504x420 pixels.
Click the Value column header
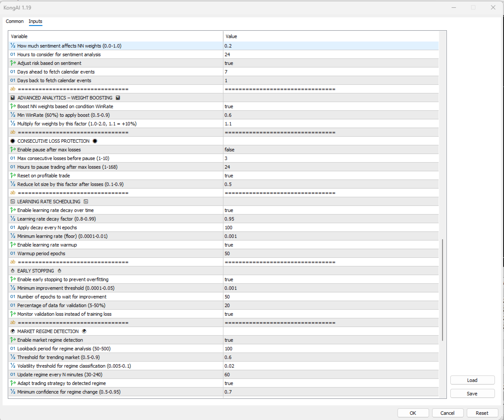point(331,36)
